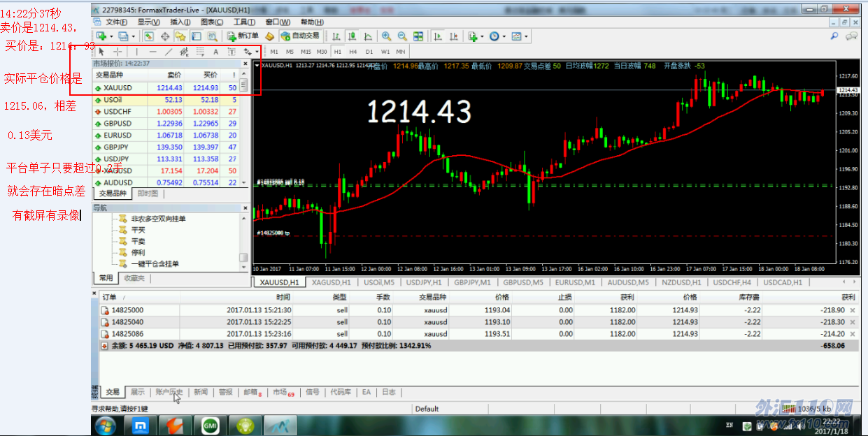The image size is (868, 436).
Task: Switch to the 账户历史 terminal tab
Action: pyautogui.click(x=169, y=392)
